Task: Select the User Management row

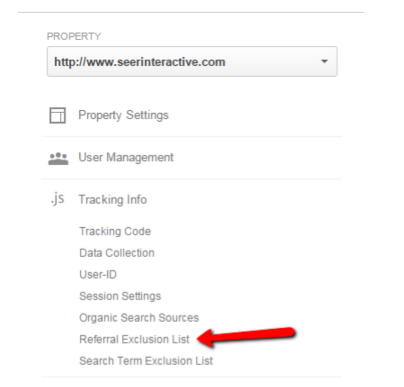Action: [192, 158]
